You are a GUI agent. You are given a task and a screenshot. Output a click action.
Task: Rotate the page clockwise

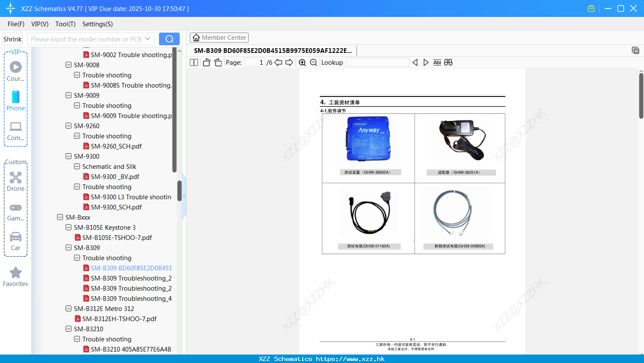point(218,62)
